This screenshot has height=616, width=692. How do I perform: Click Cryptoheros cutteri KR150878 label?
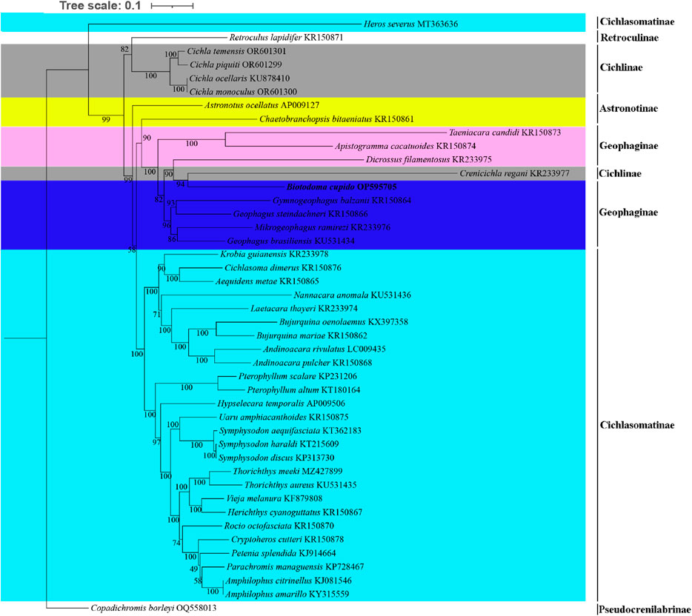click(x=287, y=539)
